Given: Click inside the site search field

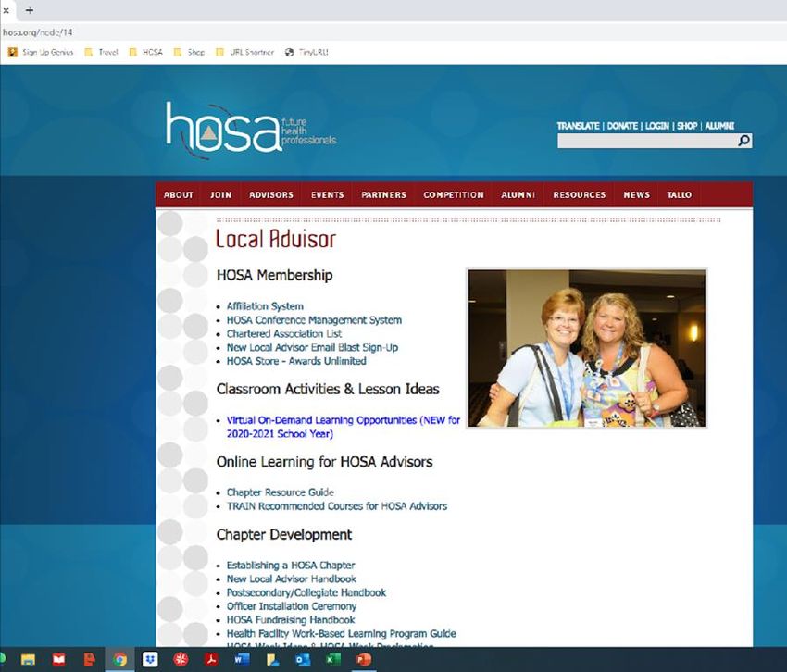Looking at the screenshot, I should (x=647, y=141).
